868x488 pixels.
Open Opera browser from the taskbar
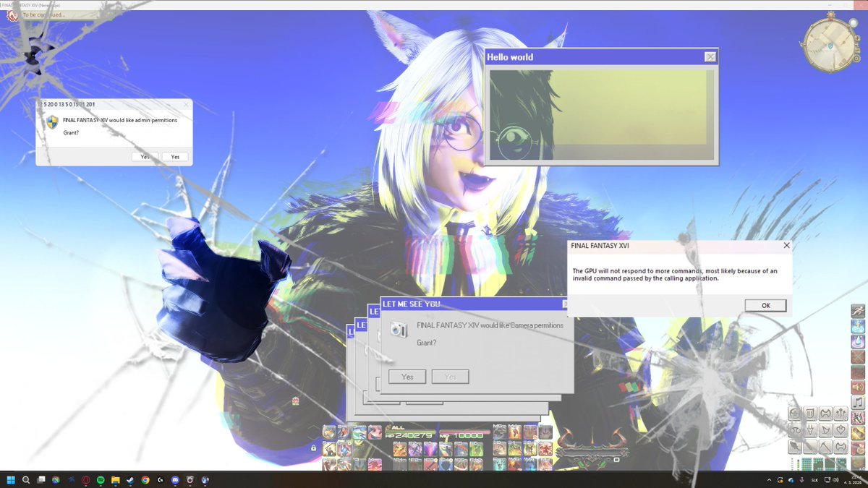click(x=85, y=479)
